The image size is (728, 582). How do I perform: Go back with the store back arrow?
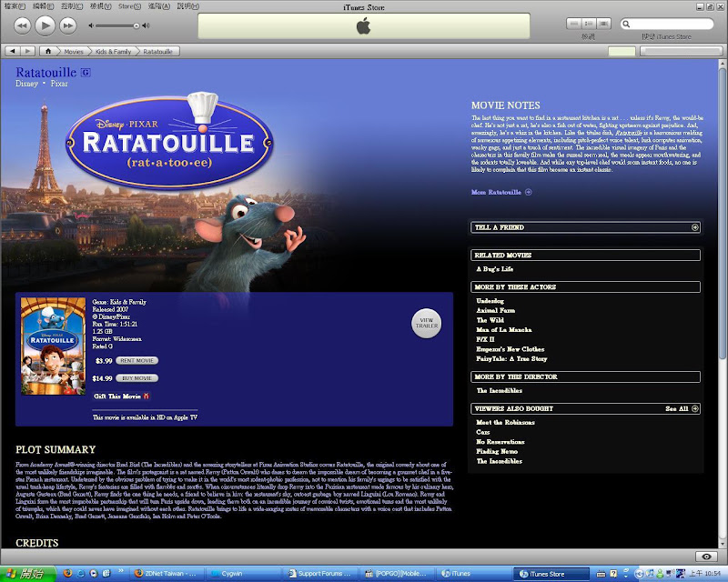coord(13,51)
